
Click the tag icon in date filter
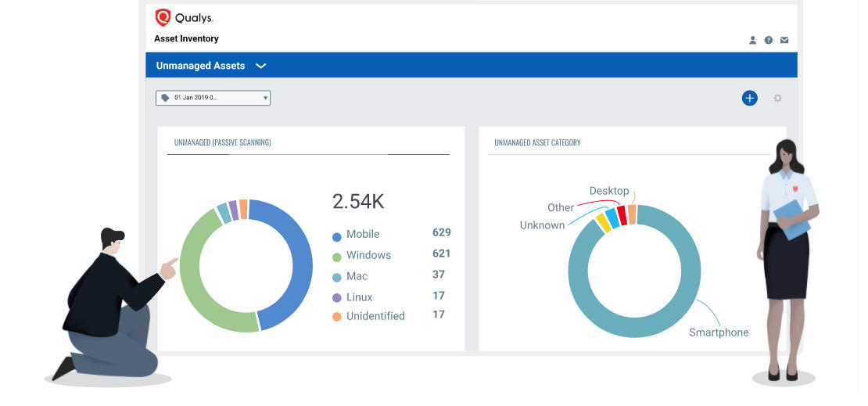[165, 98]
